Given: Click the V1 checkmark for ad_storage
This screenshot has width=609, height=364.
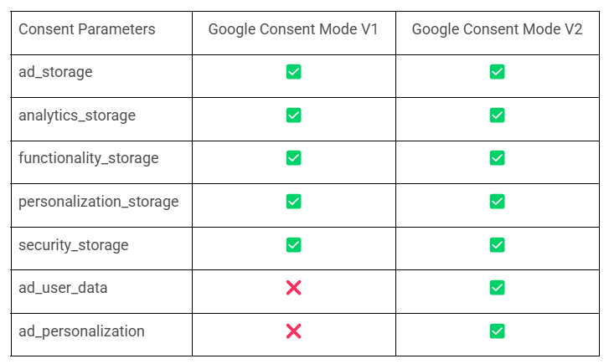Looking at the screenshot, I should pyautogui.click(x=293, y=72).
